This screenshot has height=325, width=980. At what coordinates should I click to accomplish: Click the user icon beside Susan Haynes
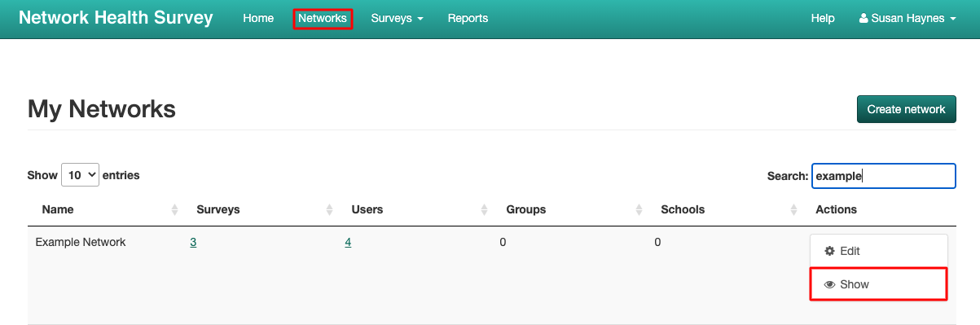pyautogui.click(x=864, y=18)
